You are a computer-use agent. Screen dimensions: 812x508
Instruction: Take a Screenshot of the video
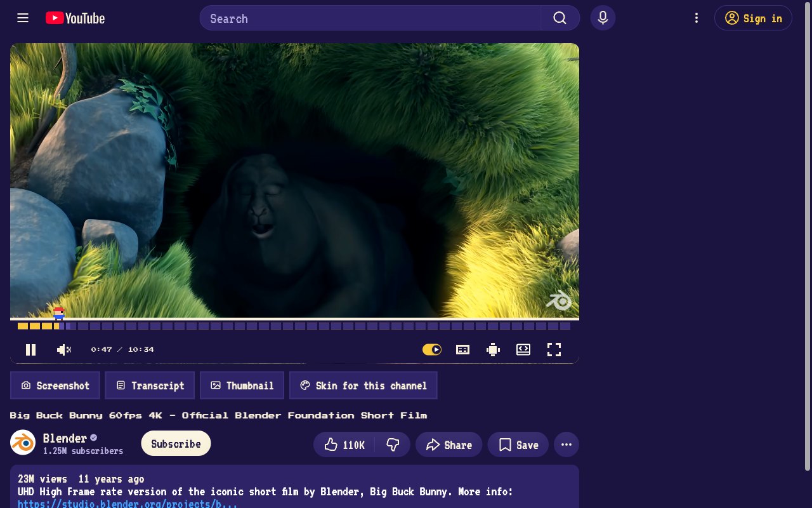(x=55, y=385)
